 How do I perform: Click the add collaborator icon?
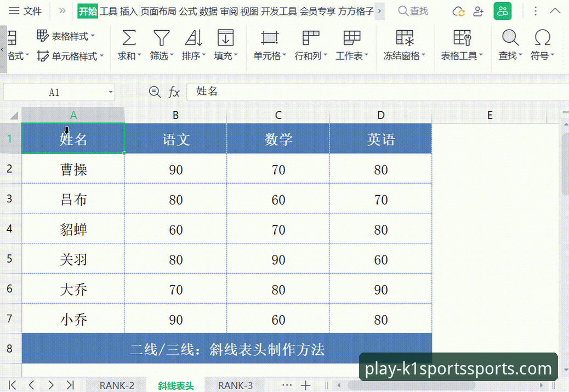tap(479, 12)
